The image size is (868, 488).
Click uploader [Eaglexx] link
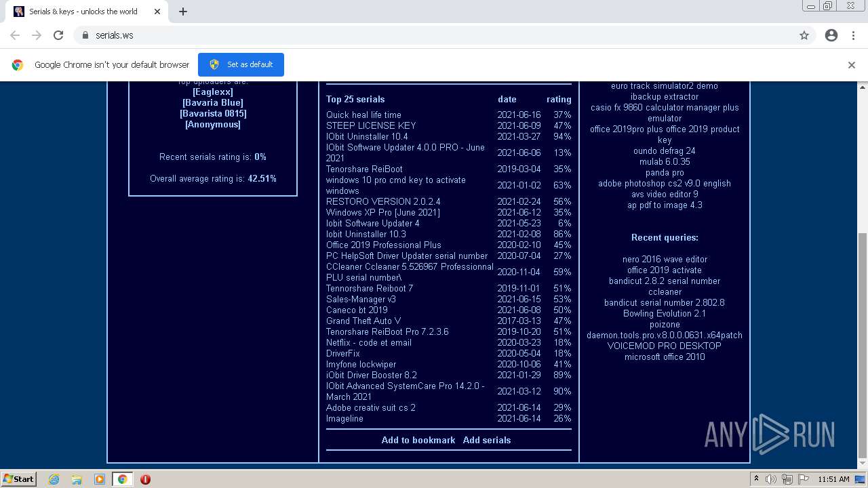coord(213,91)
